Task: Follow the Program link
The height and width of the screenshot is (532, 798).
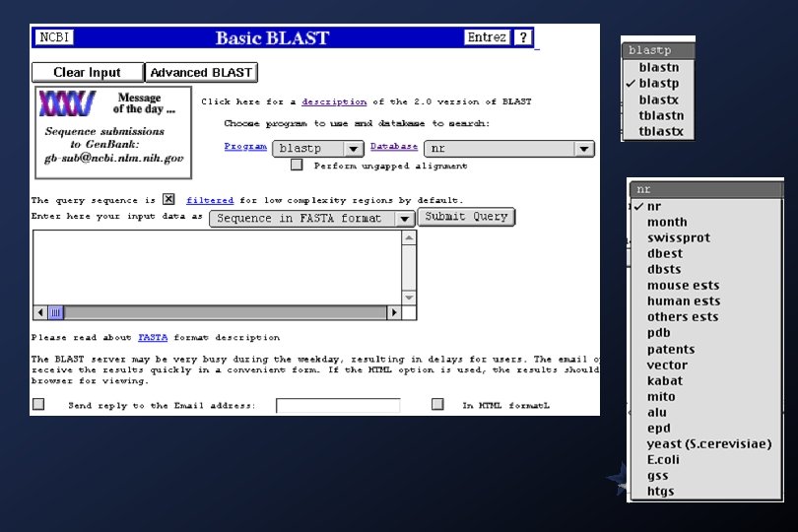Action: click(245, 147)
